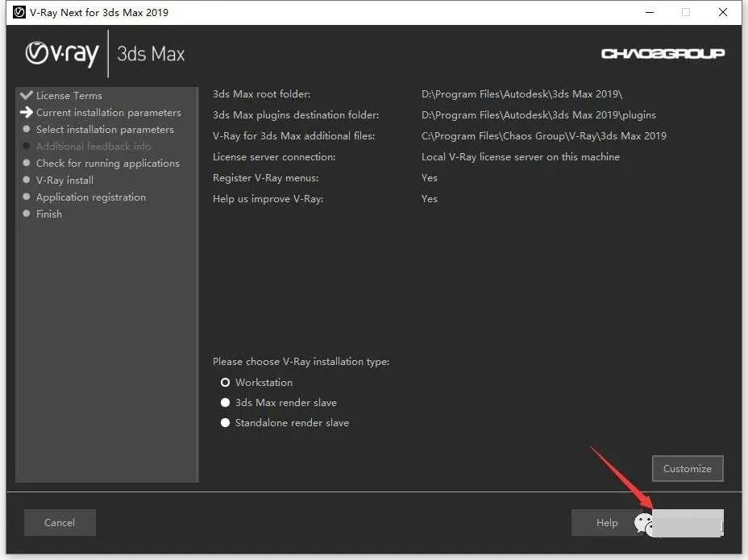Open the Customize installation options
The width and height of the screenshot is (748, 560).
[688, 468]
